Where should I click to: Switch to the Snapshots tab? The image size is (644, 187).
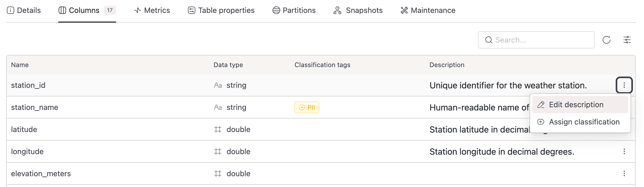tap(358, 10)
